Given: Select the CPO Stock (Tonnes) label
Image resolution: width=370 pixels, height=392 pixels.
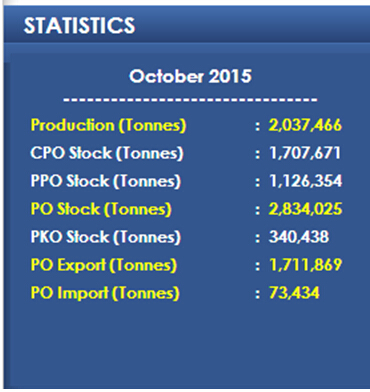Looking at the screenshot, I should 107,153.
